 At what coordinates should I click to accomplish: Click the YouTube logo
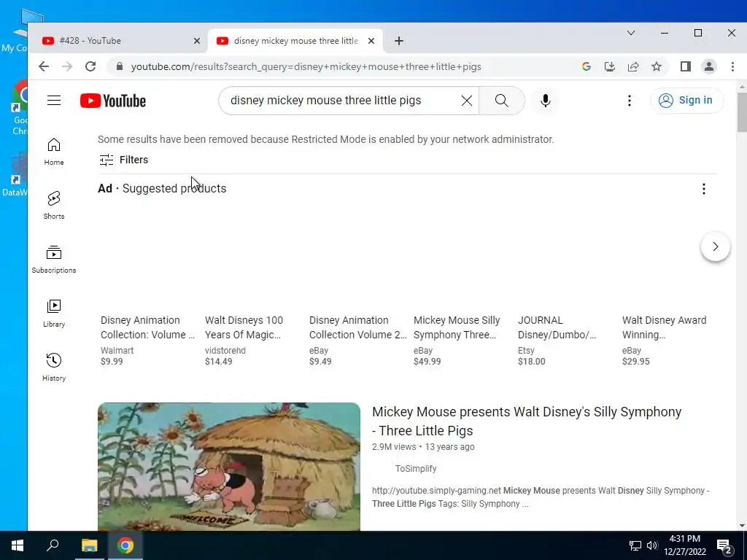pos(113,101)
